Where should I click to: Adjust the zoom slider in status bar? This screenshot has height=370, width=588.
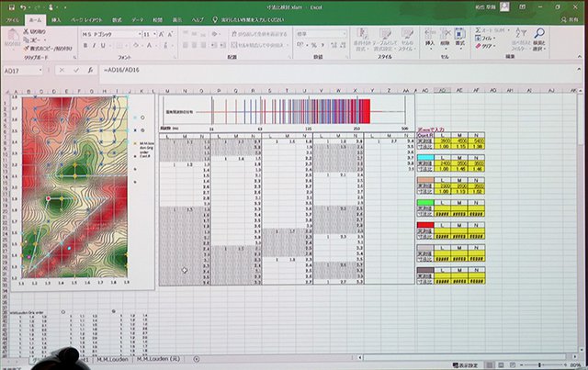[542, 364]
